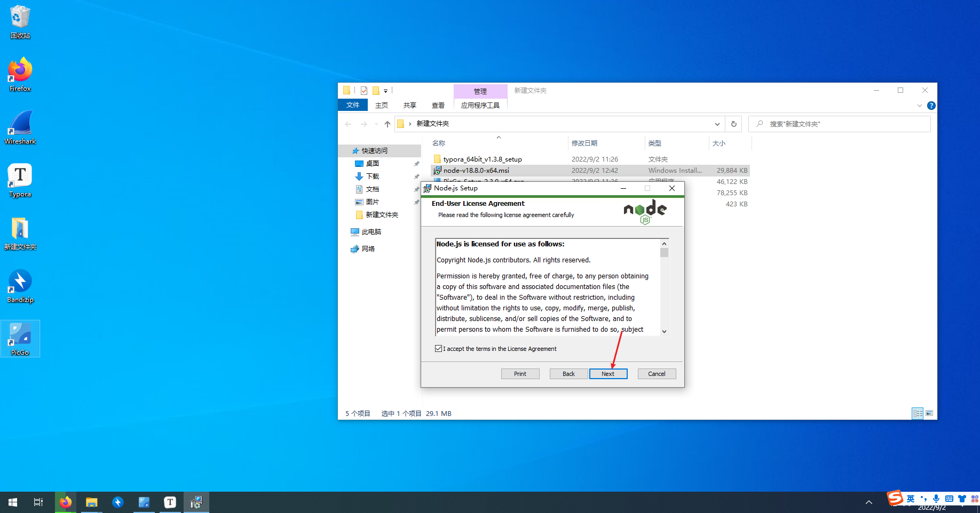980x513 pixels.
Task: Refresh the Explorer folder view
Action: (734, 124)
